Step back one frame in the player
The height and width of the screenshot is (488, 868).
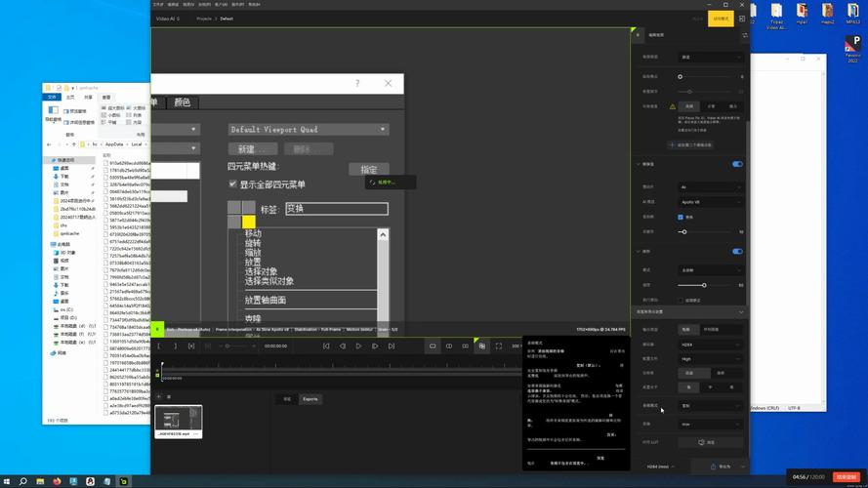tap(342, 346)
